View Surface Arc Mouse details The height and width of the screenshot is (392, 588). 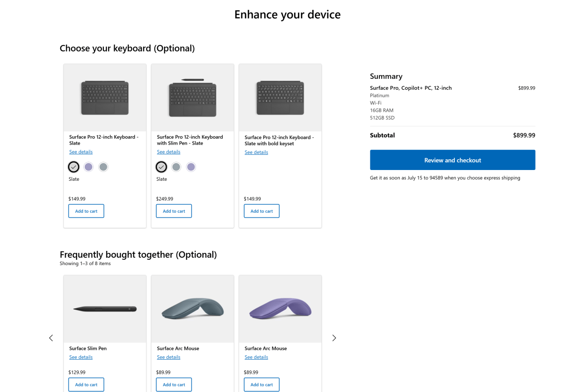pos(168,357)
